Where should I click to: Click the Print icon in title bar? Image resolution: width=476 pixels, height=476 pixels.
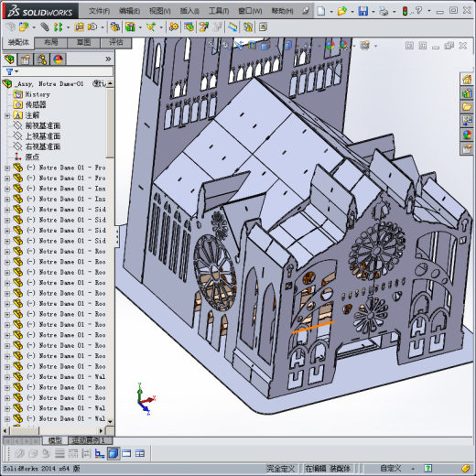(x=384, y=11)
